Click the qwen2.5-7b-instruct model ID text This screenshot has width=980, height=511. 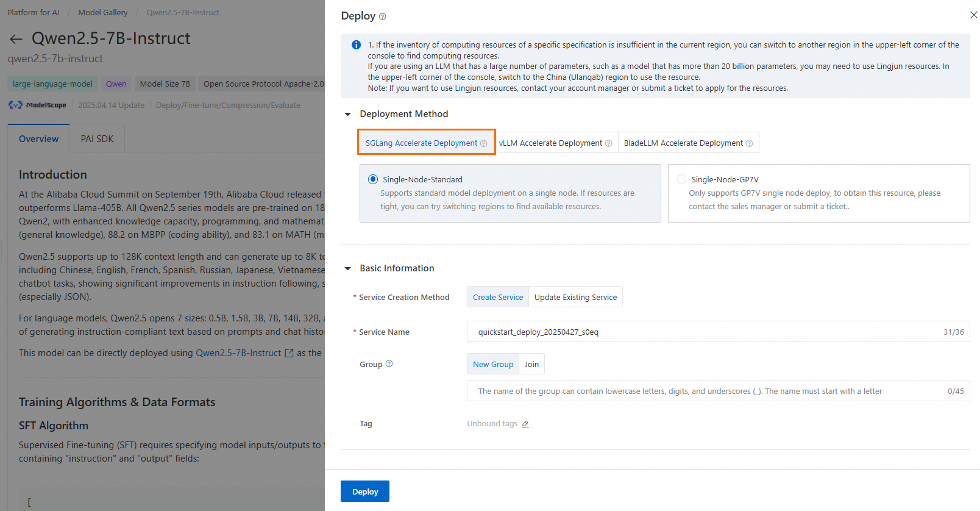(55, 59)
